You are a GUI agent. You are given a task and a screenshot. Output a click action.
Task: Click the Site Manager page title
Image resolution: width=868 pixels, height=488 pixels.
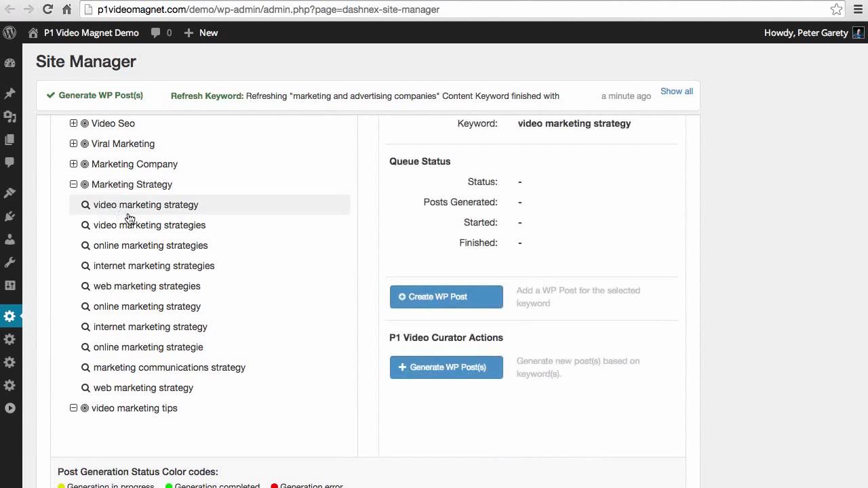coord(86,61)
